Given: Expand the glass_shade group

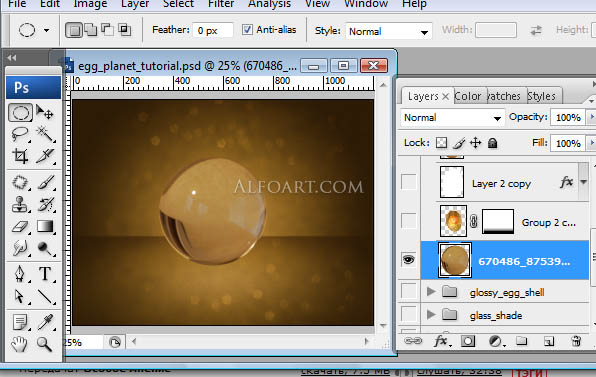Looking at the screenshot, I should 431,314.
